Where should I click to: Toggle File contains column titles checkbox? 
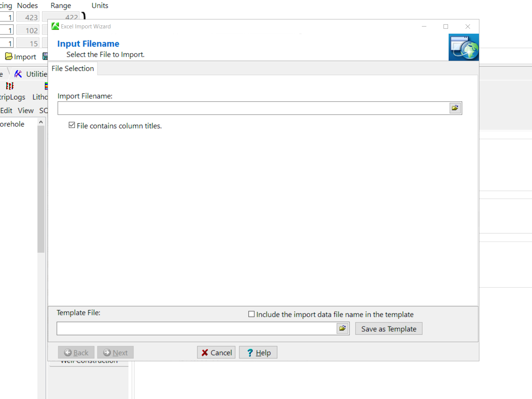[72, 125]
